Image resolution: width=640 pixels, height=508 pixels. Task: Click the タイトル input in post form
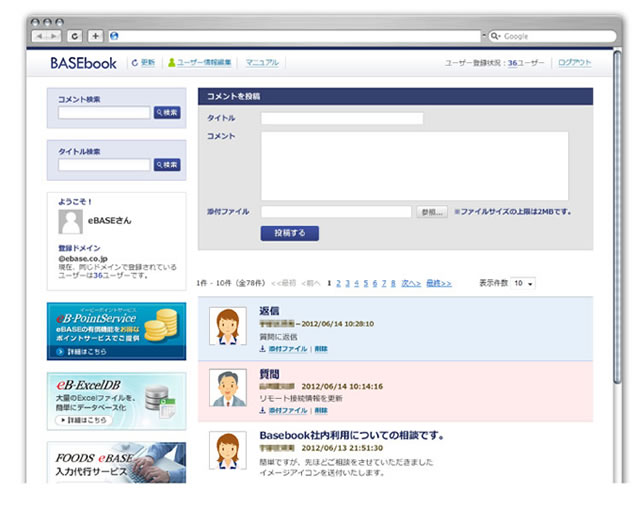point(342,119)
